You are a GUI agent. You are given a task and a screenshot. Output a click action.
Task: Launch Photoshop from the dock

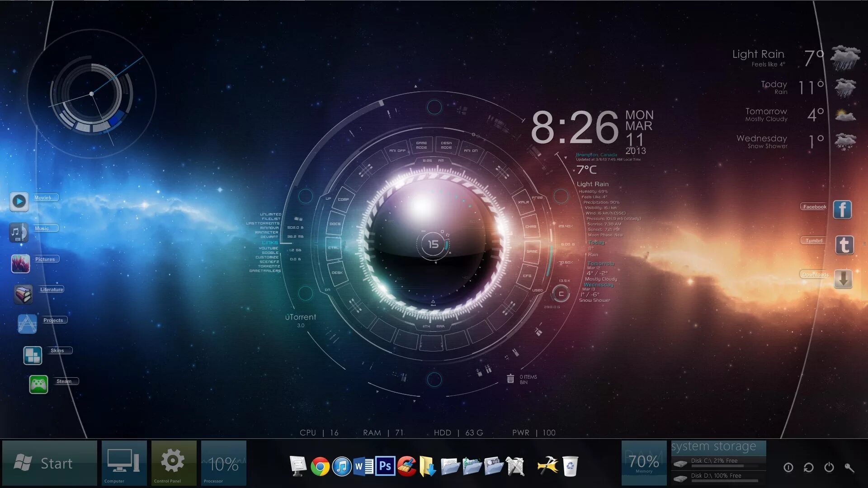pos(385,466)
